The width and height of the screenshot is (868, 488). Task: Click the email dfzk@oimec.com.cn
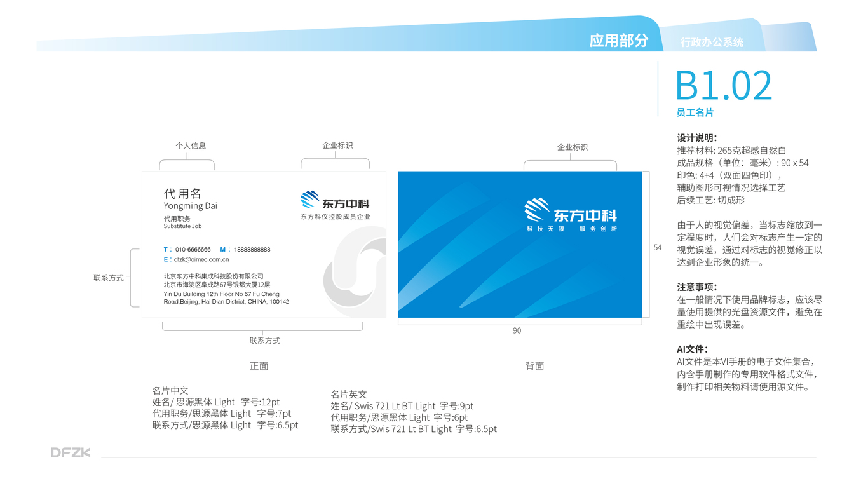(x=201, y=259)
